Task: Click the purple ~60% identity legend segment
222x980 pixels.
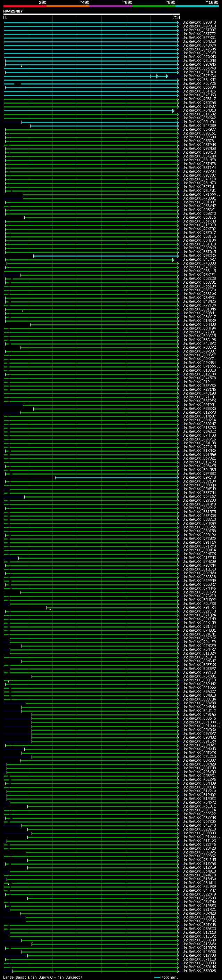Action: (111, 6)
